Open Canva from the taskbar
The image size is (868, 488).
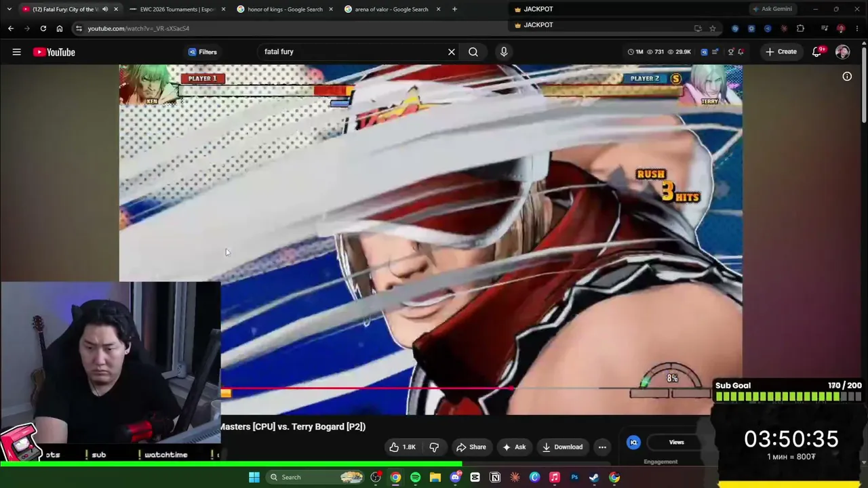(x=534, y=477)
